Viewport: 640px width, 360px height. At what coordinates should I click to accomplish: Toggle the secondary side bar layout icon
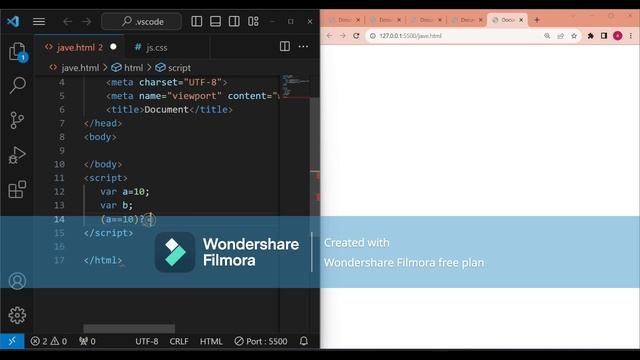pyautogui.click(x=234, y=21)
